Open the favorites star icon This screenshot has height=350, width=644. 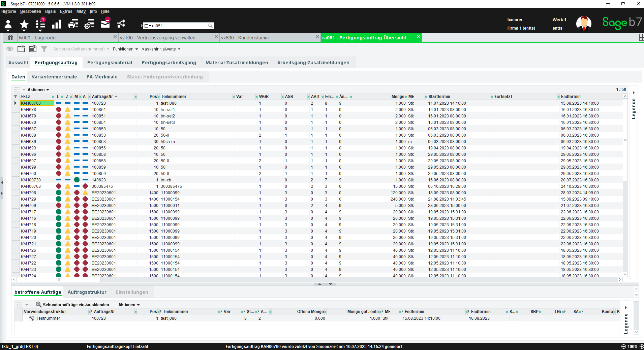click(x=24, y=25)
